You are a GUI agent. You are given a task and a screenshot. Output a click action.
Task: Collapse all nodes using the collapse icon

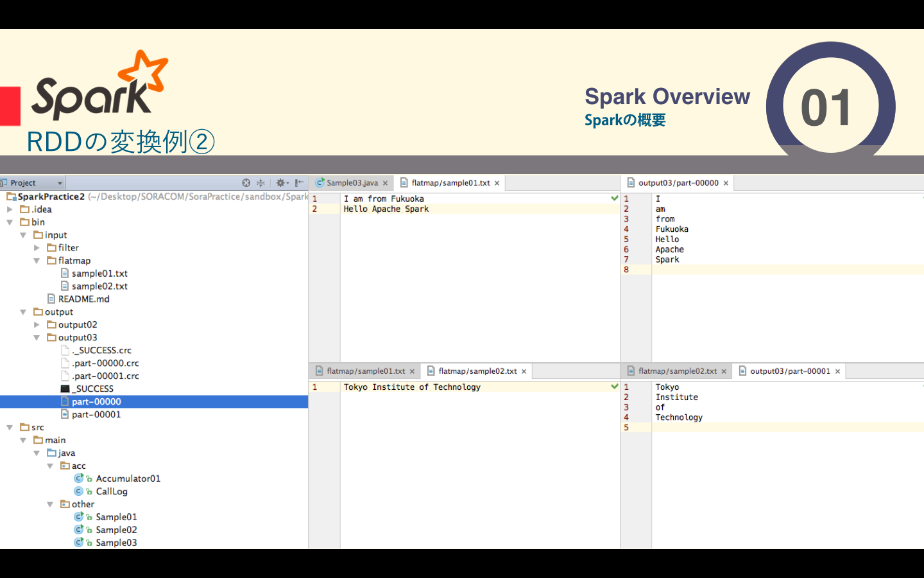point(260,182)
